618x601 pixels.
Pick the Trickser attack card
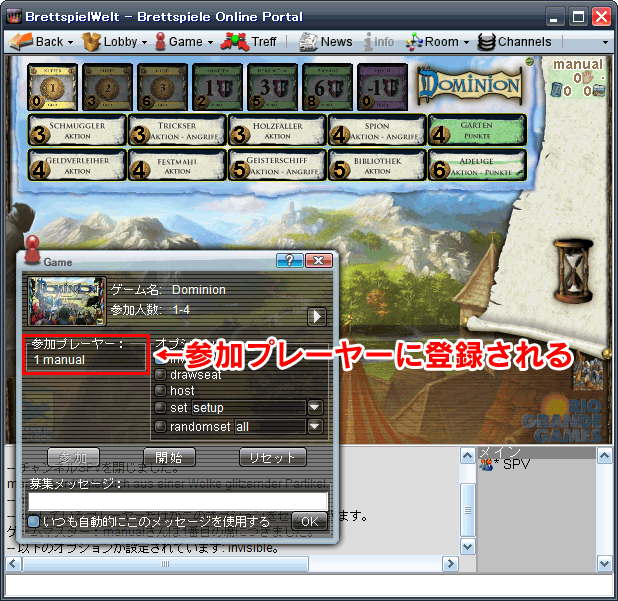point(177,130)
